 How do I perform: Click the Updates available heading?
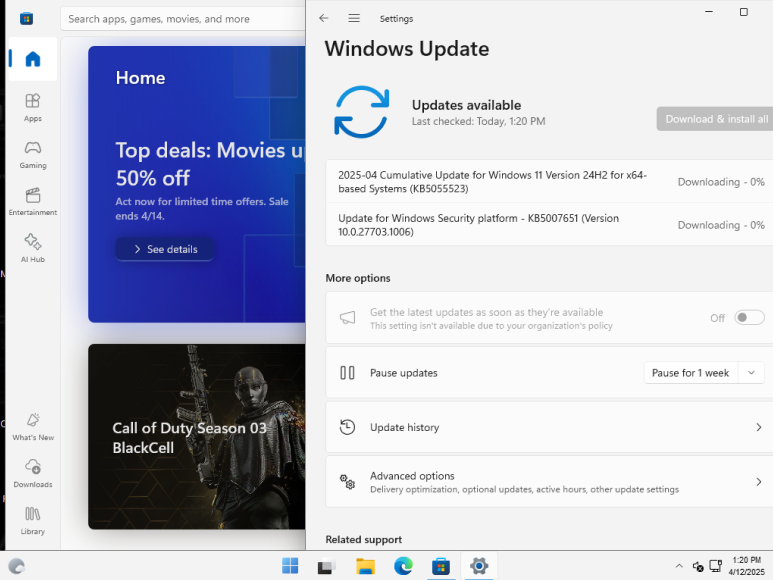point(466,105)
